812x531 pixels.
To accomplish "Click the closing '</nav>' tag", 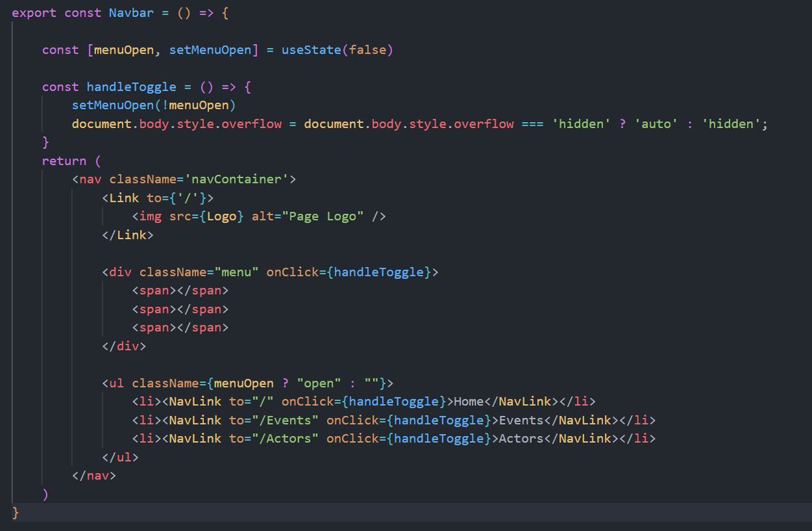I will tap(94, 475).
